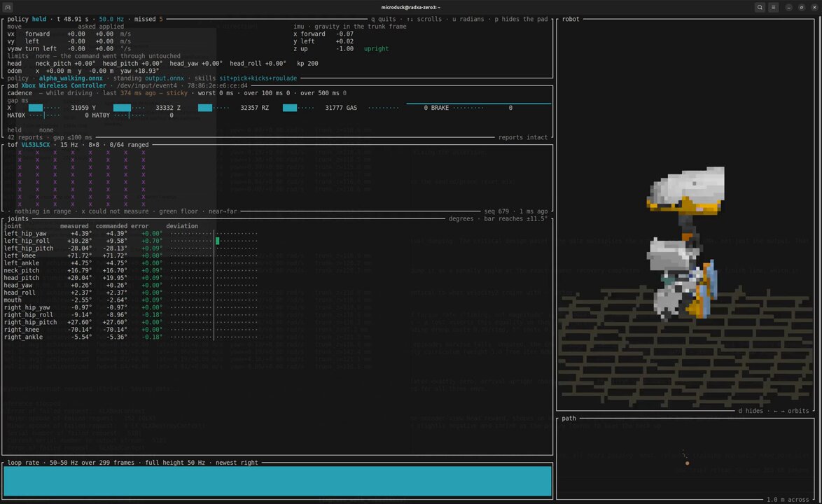The image size is (822, 504).
Task: Click the odom yaw +18.93° reading
Action: pos(139,71)
